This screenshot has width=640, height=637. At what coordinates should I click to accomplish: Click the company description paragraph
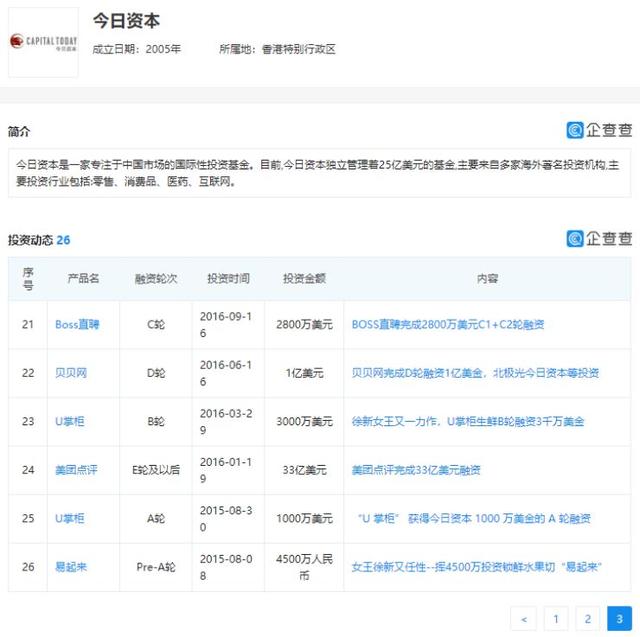[320, 173]
